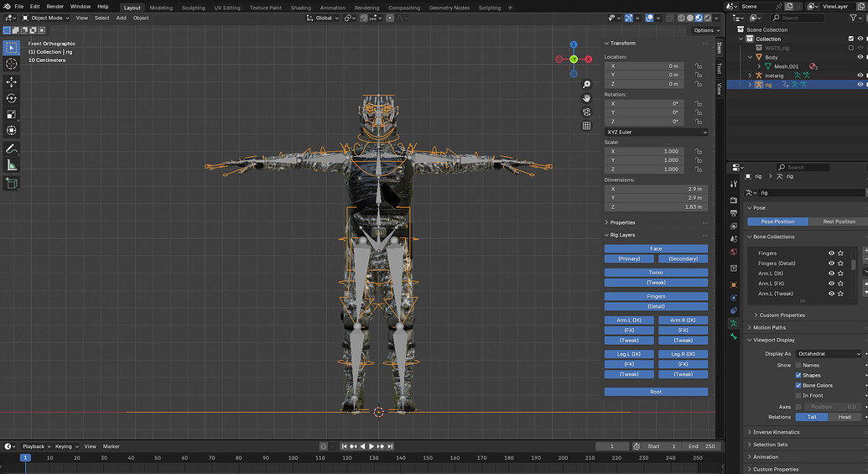This screenshot has height=474, width=868.
Task: Hide the metarig object in outliner via eye
Action: [860, 76]
